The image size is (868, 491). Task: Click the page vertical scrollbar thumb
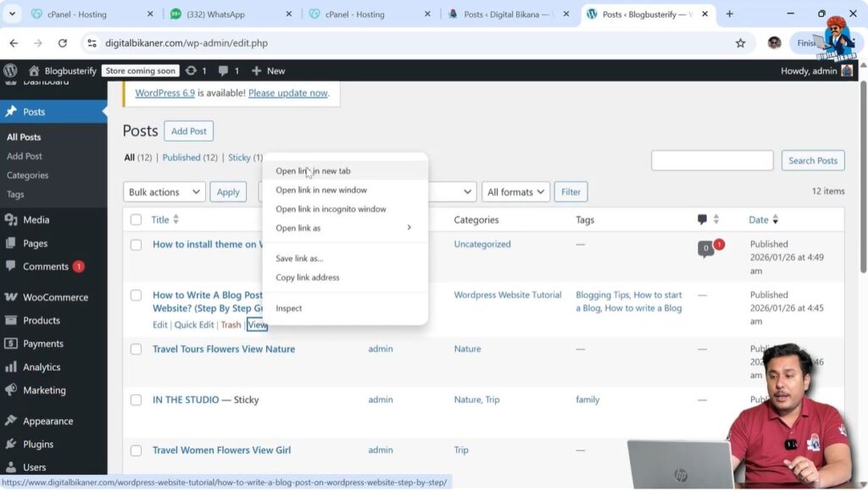point(863,177)
